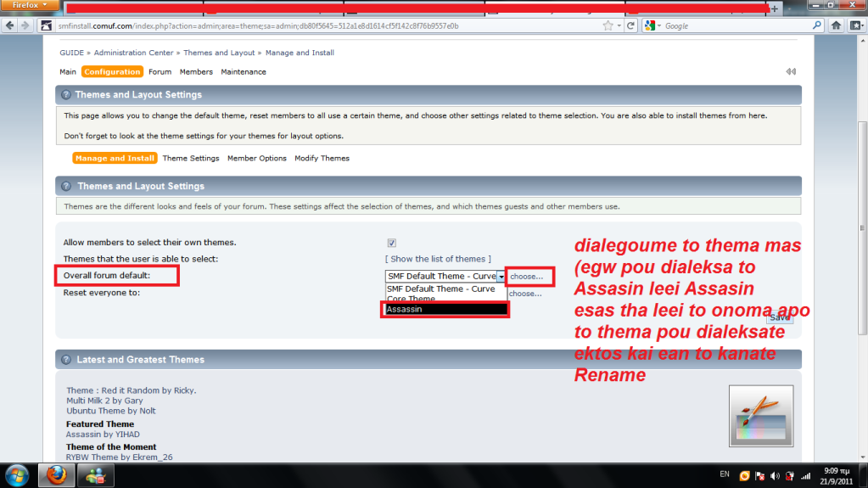Click the browser Back arrow button
Screen dimensions: 868x488
click(x=11, y=26)
